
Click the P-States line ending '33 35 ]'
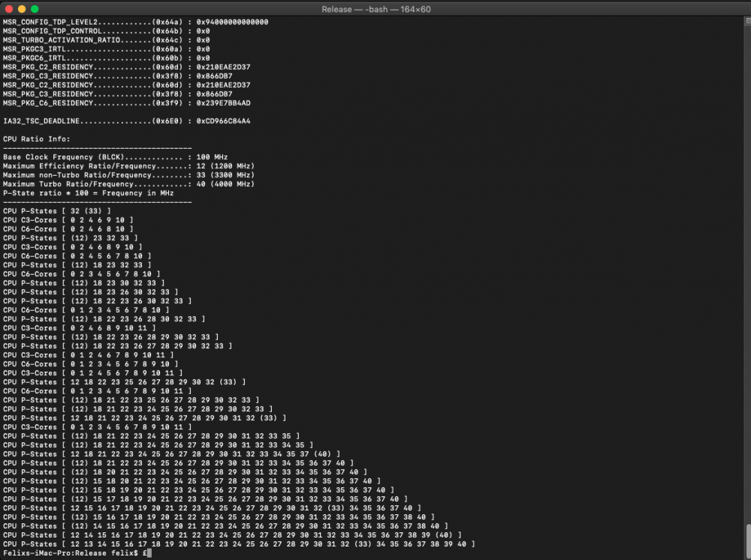pyautogui.click(x=152, y=436)
